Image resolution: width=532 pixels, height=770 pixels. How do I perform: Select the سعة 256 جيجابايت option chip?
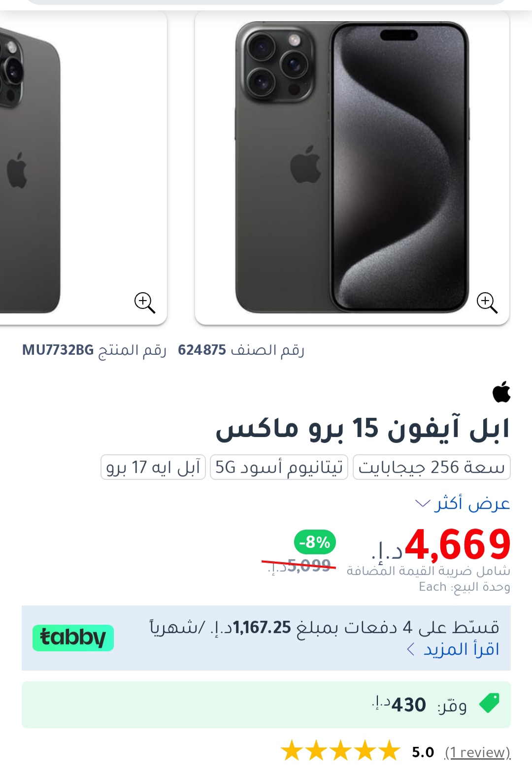[432, 467]
